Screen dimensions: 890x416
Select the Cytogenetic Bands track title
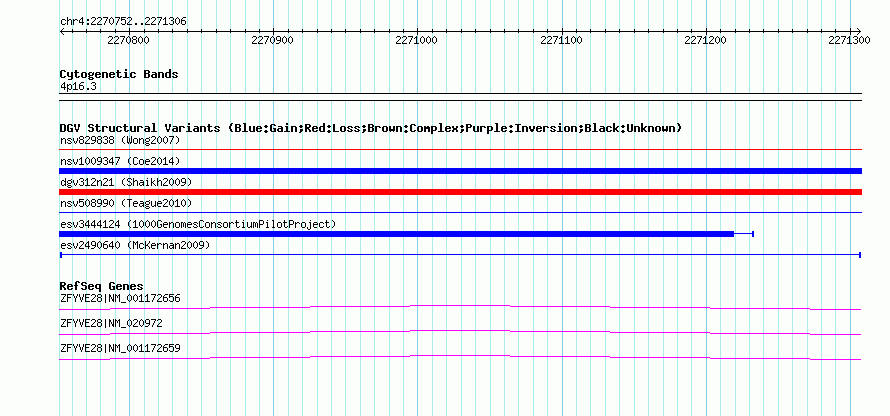tap(119, 74)
